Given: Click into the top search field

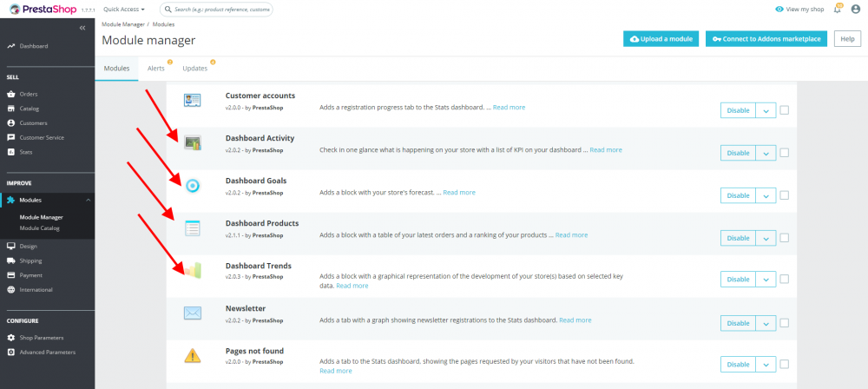Looking at the screenshot, I should coord(216,10).
